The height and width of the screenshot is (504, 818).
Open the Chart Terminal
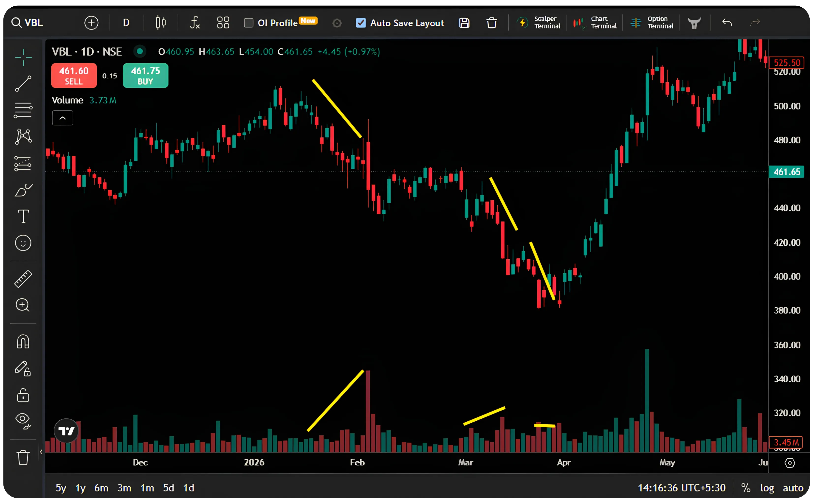(595, 23)
